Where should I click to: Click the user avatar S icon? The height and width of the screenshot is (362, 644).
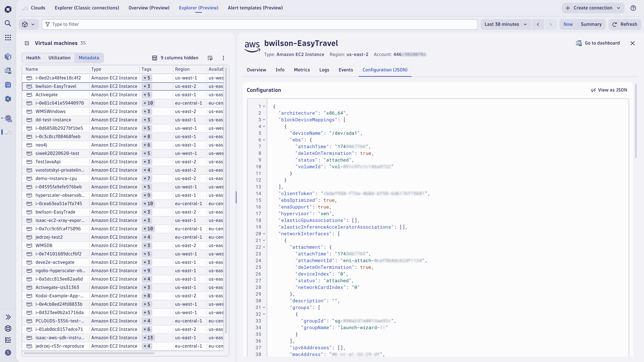tap(8, 352)
